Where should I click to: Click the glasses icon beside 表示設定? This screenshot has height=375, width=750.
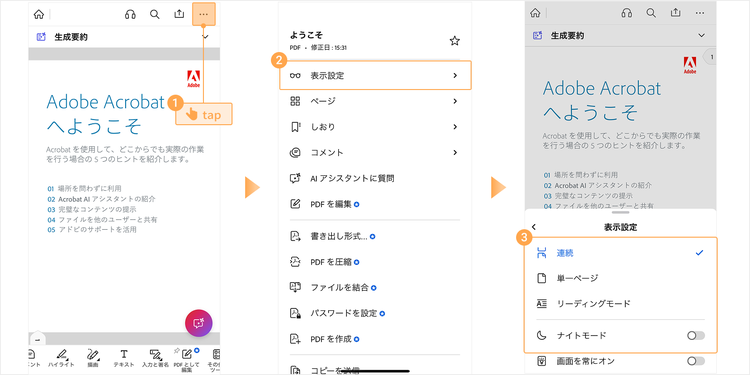click(295, 76)
